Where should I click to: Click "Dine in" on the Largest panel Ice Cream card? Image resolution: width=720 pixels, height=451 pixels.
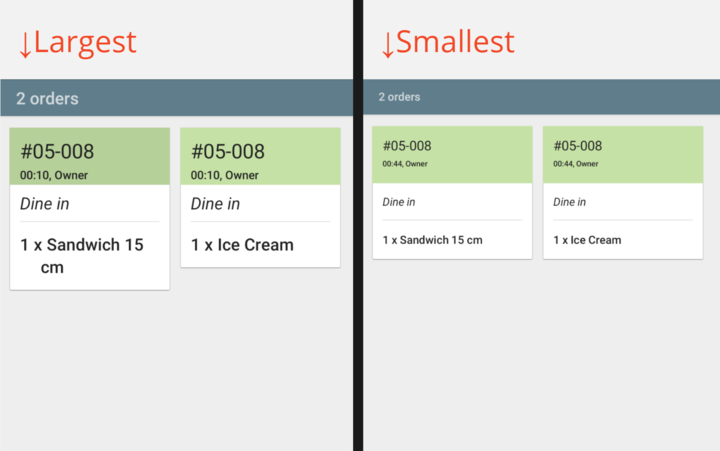tap(215, 204)
